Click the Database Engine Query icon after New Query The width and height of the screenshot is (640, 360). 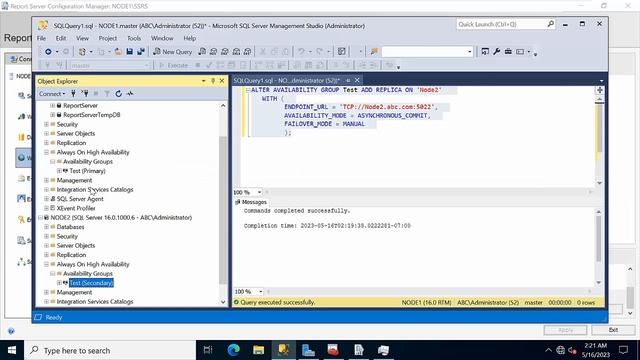point(202,51)
